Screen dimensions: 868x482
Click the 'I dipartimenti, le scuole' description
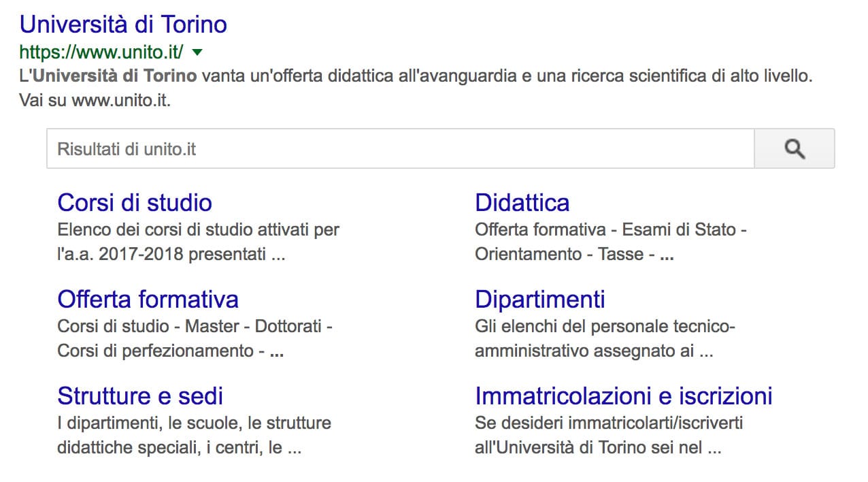pyautogui.click(x=194, y=436)
